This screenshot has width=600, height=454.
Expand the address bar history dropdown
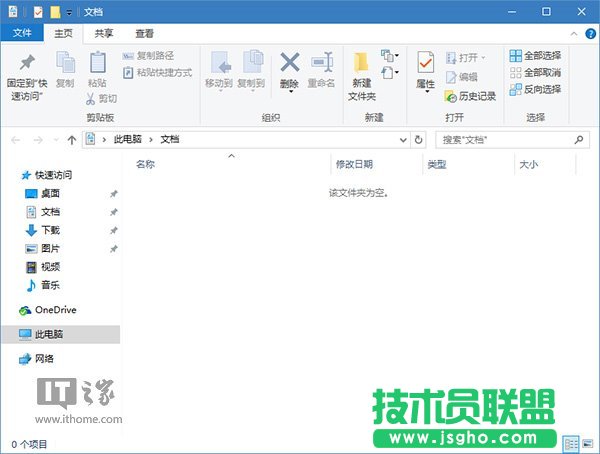click(403, 140)
